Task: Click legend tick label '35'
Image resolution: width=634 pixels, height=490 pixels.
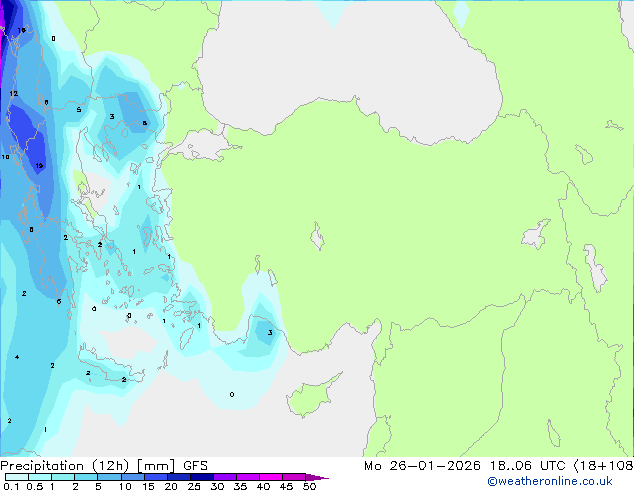Action: (x=241, y=486)
